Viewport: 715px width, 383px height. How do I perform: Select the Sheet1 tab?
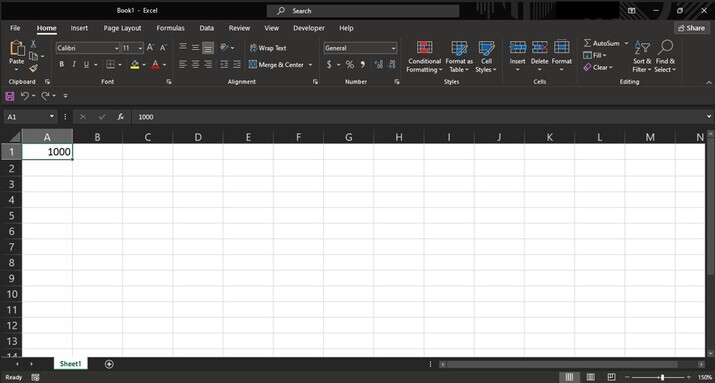(71, 364)
